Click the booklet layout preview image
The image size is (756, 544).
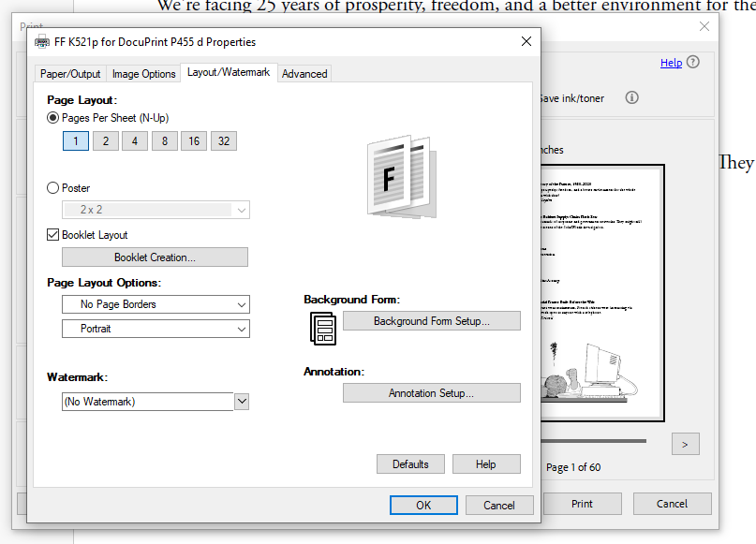tap(402, 176)
